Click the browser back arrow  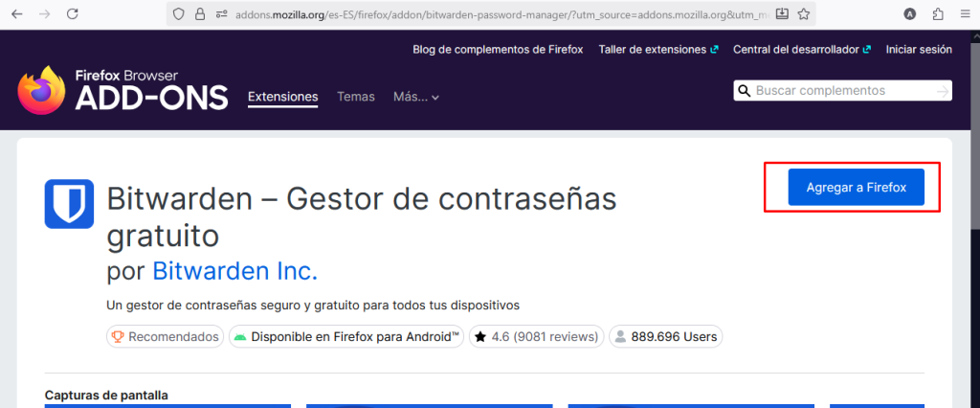tap(17, 14)
